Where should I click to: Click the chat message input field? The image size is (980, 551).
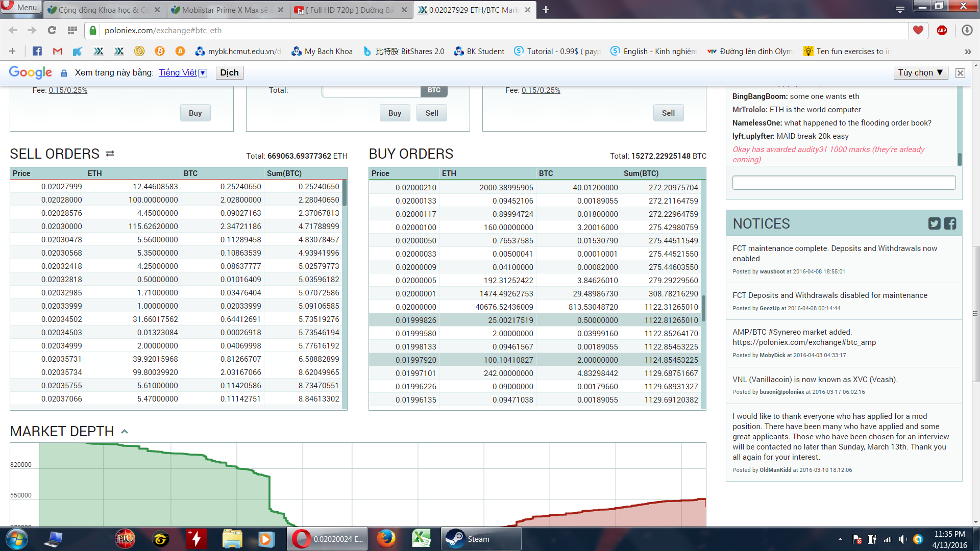pyautogui.click(x=843, y=183)
